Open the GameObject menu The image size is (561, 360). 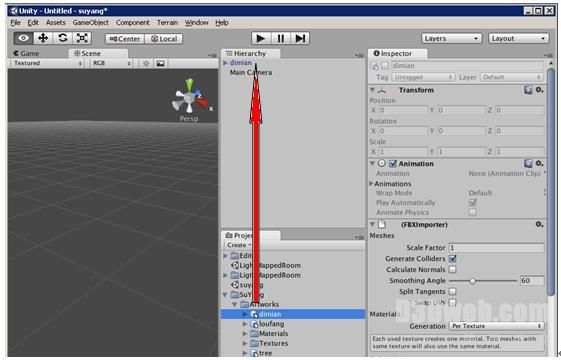tap(91, 23)
